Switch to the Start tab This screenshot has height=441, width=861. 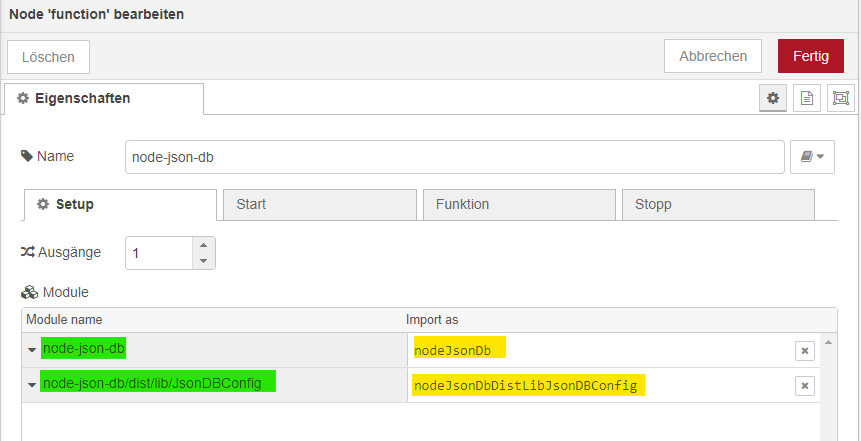click(320, 205)
